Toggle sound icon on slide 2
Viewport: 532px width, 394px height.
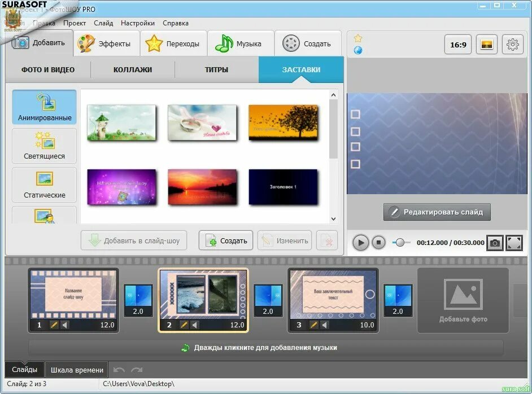[194, 325]
